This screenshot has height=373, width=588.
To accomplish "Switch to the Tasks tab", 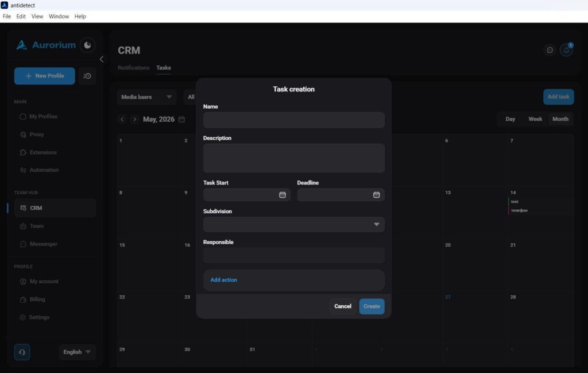I will click(164, 68).
